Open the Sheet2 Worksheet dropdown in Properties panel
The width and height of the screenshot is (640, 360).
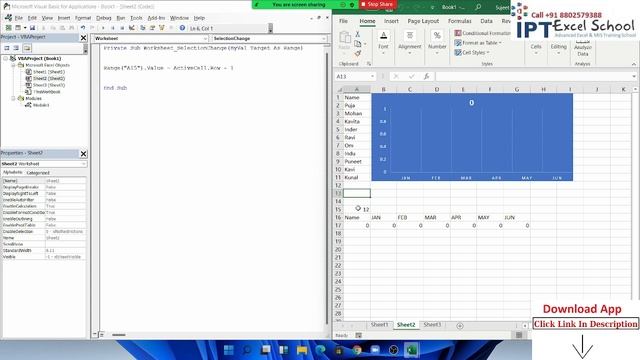tap(84, 164)
